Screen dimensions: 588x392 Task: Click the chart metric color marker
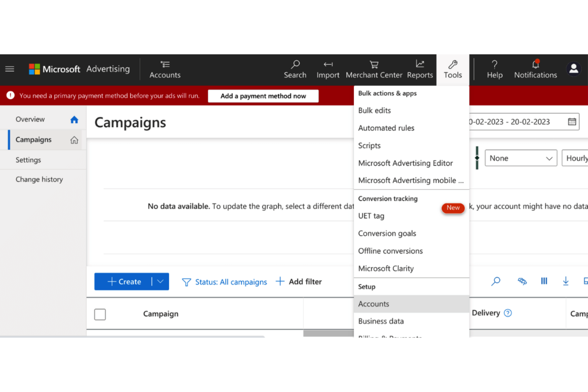[477, 158]
